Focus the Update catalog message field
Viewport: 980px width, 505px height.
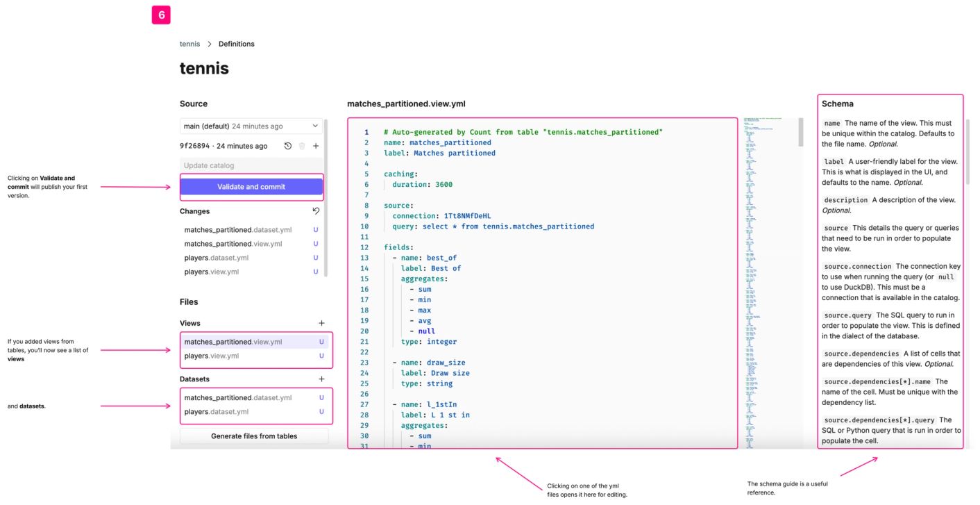(251, 165)
